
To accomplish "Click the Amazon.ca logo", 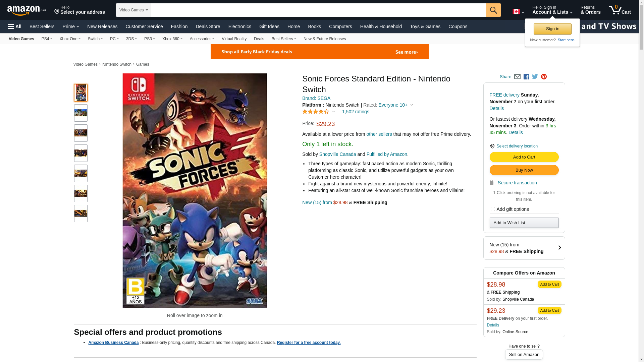I will tap(27, 10).
